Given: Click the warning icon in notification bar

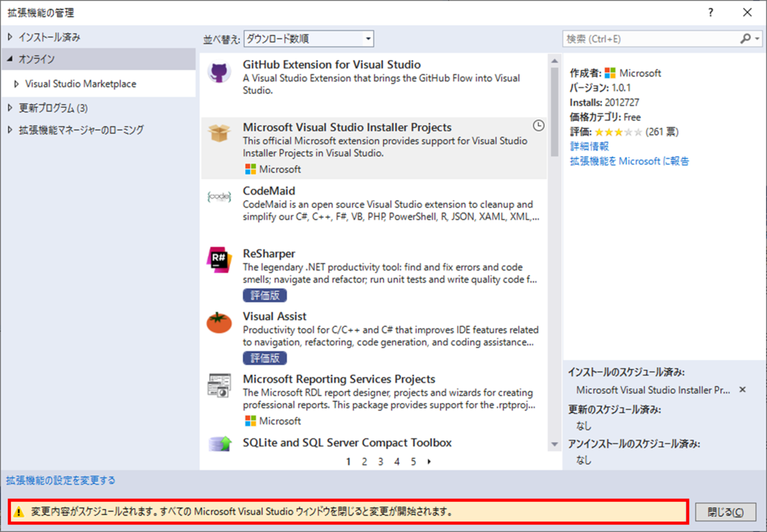Looking at the screenshot, I should pos(19,512).
